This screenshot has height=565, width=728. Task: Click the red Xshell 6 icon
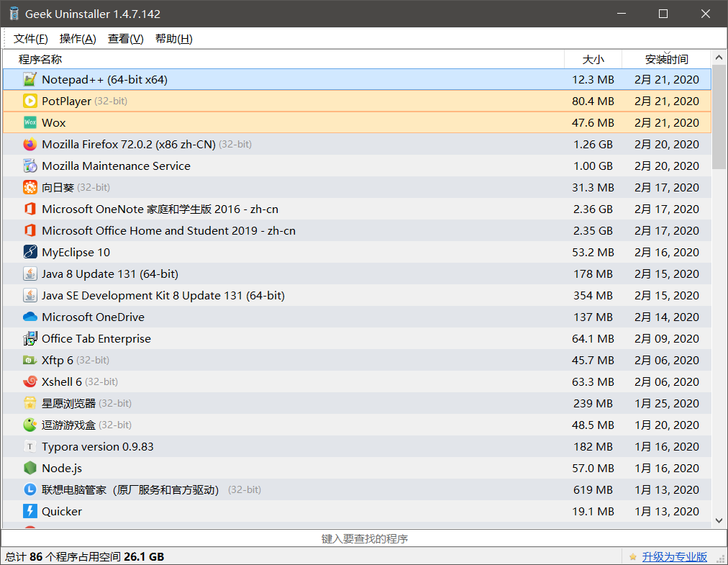[x=30, y=382]
